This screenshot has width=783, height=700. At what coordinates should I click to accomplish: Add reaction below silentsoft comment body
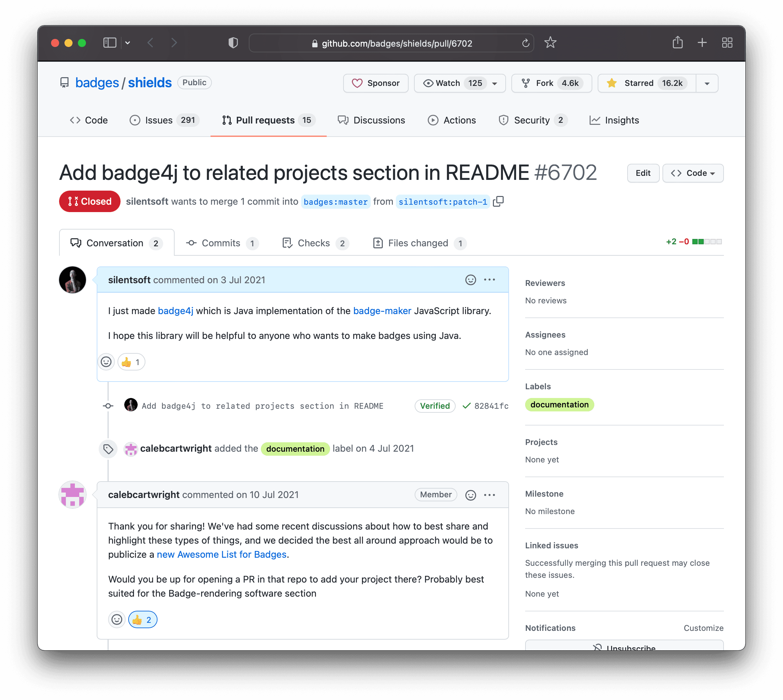[x=106, y=362]
